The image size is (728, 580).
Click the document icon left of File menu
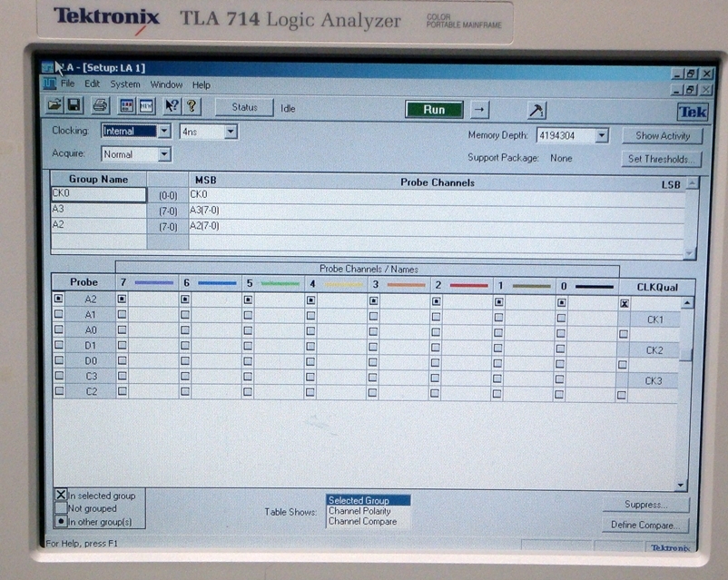point(49,84)
